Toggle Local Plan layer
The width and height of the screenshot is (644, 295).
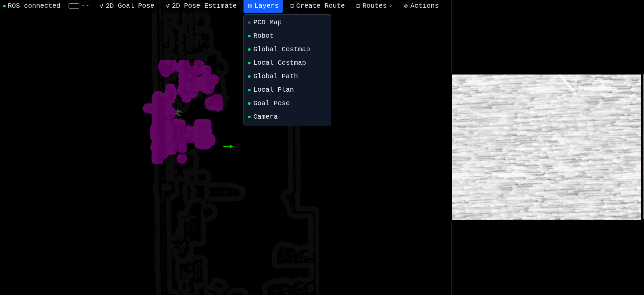coord(287,90)
